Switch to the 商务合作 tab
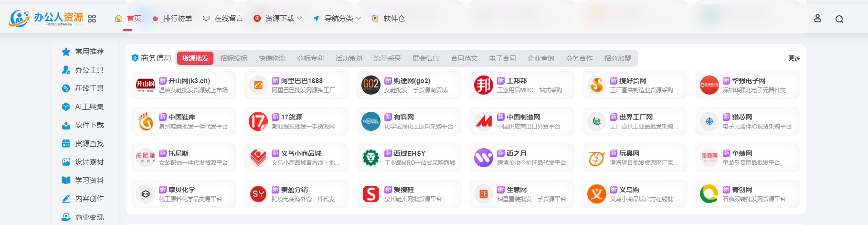 tap(579, 58)
